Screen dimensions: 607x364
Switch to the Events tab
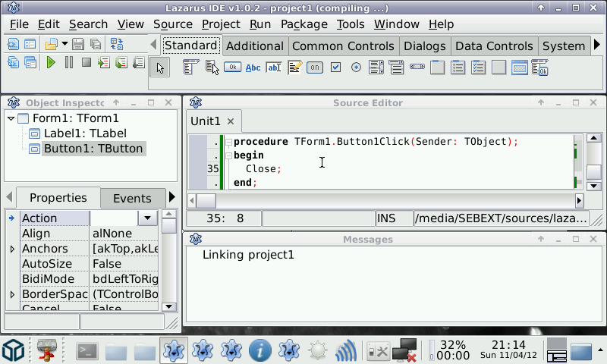[132, 199]
